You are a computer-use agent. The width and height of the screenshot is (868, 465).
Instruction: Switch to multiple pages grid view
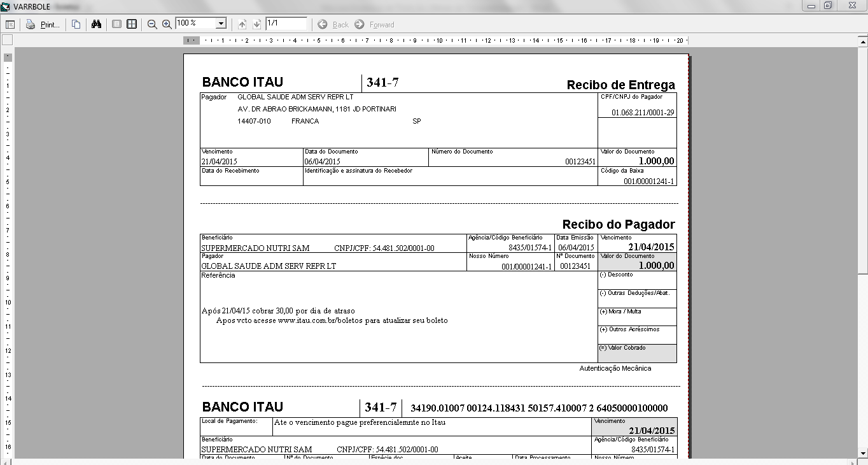point(132,24)
